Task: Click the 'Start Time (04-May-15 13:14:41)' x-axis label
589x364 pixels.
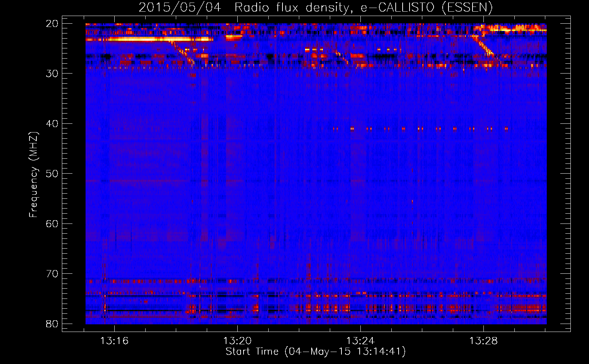Action: (x=316, y=352)
